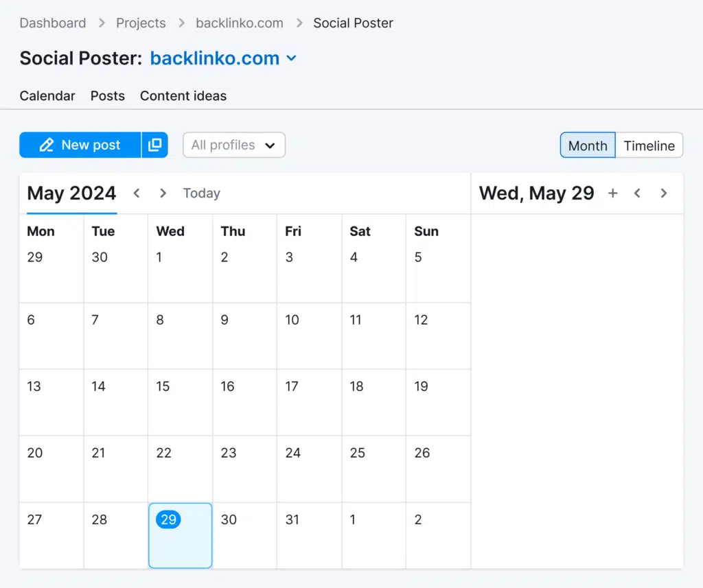
Task: Go to previous month arrow
Action: (x=137, y=193)
